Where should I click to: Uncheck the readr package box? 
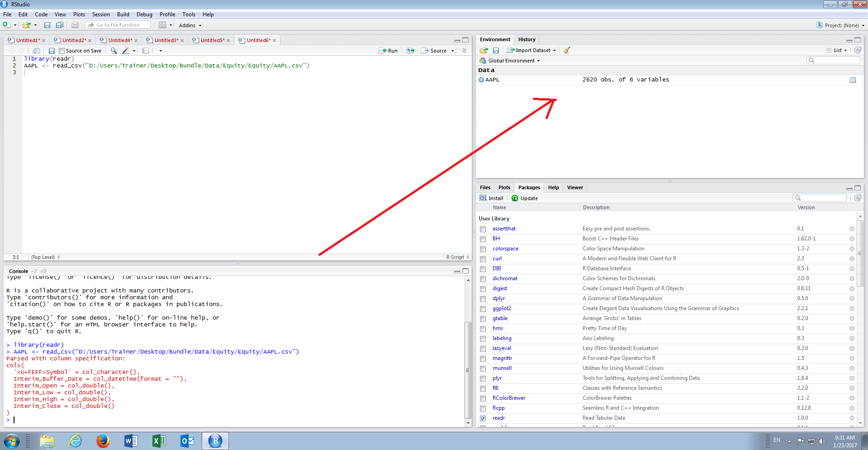click(x=483, y=418)
